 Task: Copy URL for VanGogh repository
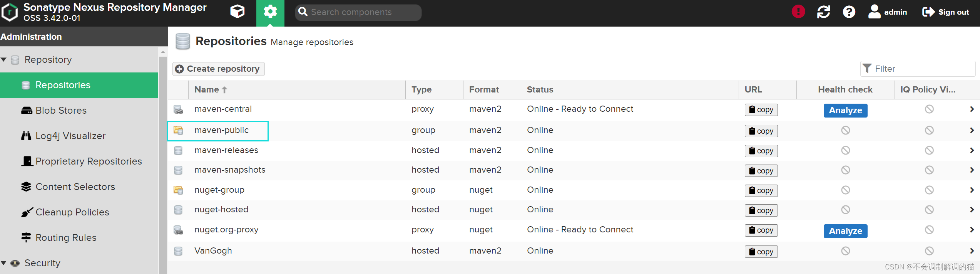(761, 252)
